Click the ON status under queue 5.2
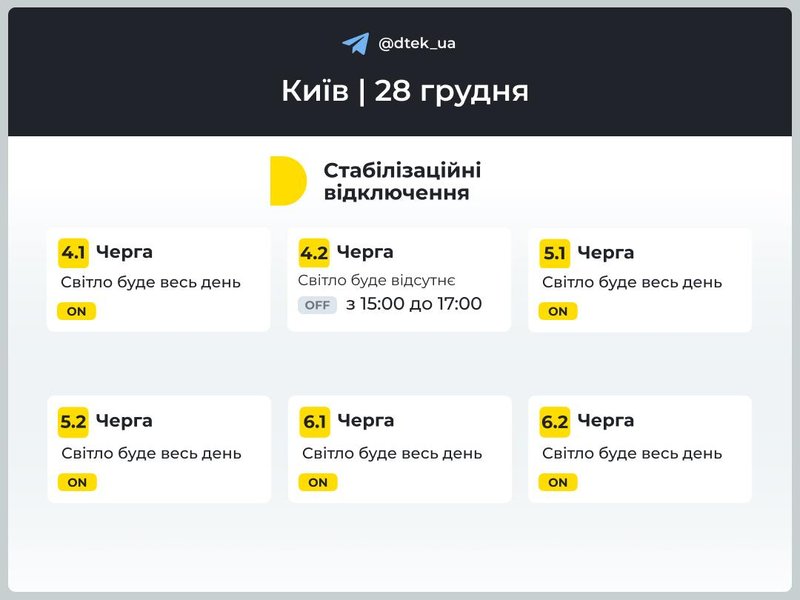800x600 pixels. tap(76, 482)
